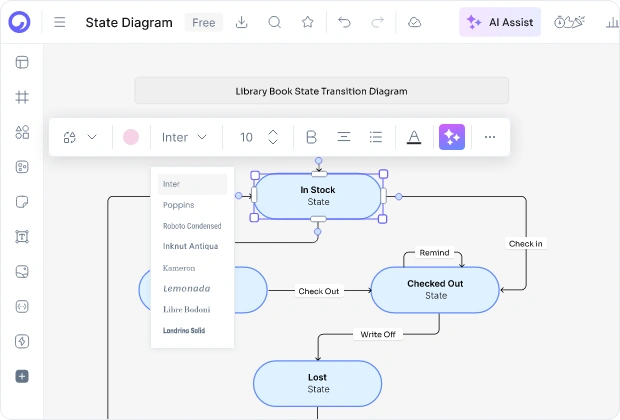Undo the last action

click(344, 22)
